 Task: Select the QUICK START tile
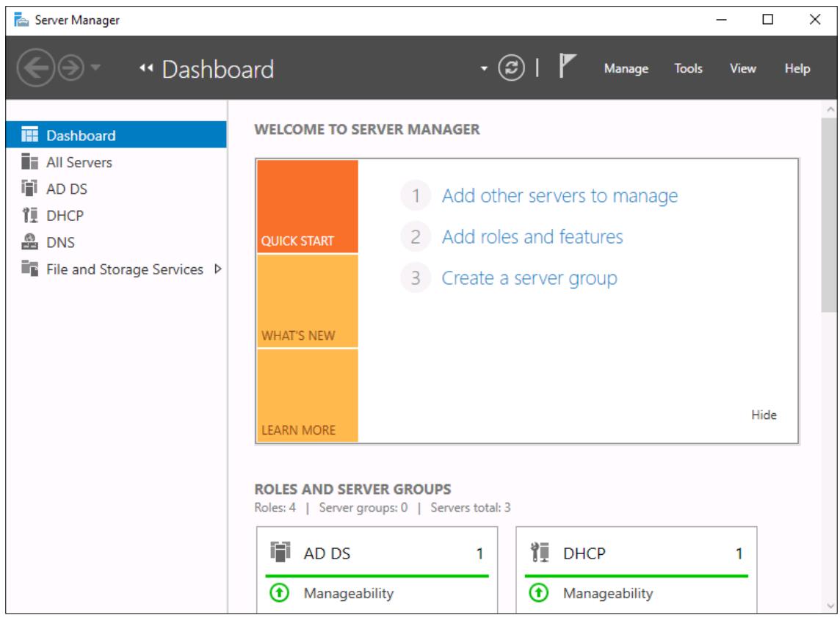(x=308, y=206)
